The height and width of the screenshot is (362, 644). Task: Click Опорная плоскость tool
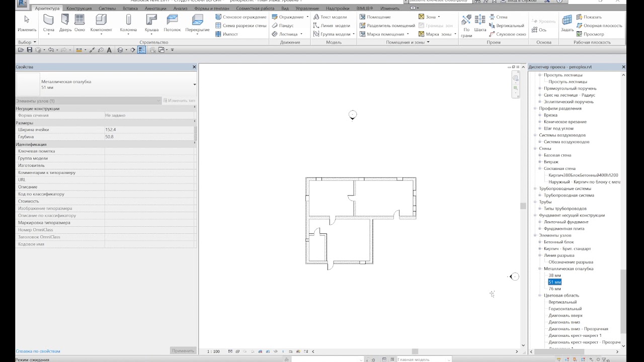point(599,26)
